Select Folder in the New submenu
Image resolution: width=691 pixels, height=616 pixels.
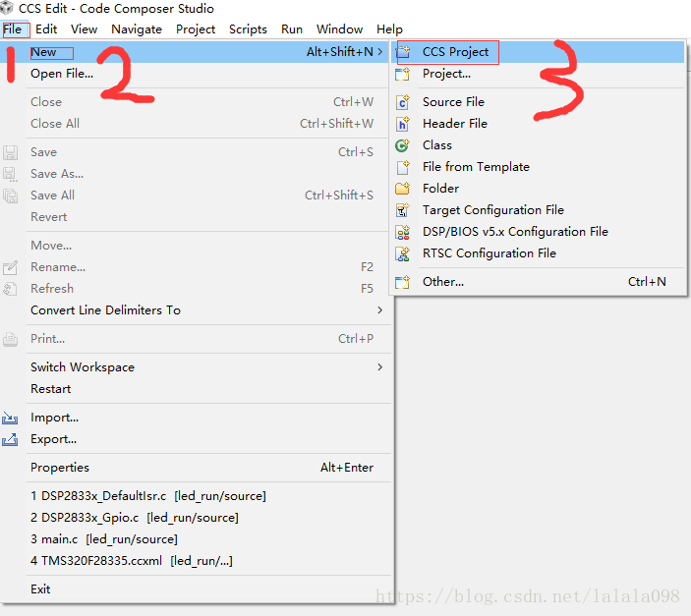(x=538, y=189)
